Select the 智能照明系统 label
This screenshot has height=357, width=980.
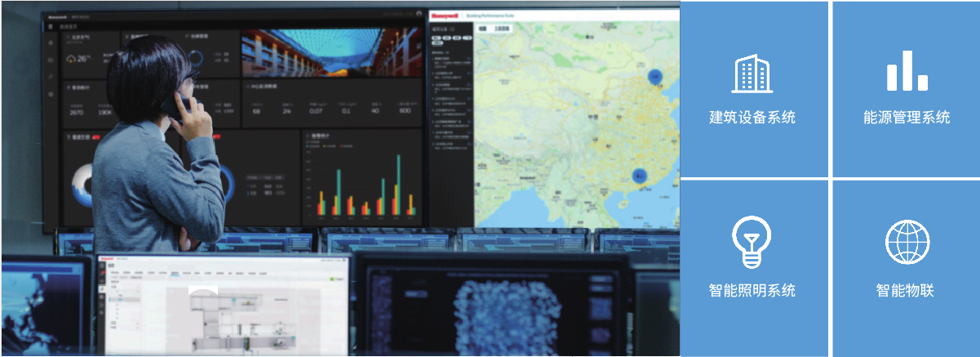(x=752, y=290)
